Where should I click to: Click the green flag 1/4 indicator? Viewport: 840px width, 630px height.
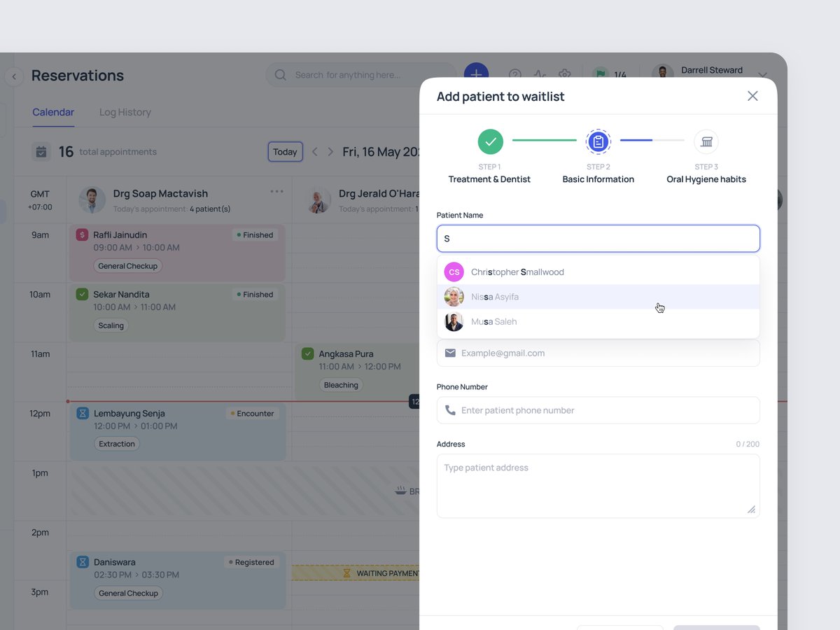(610, 75)
